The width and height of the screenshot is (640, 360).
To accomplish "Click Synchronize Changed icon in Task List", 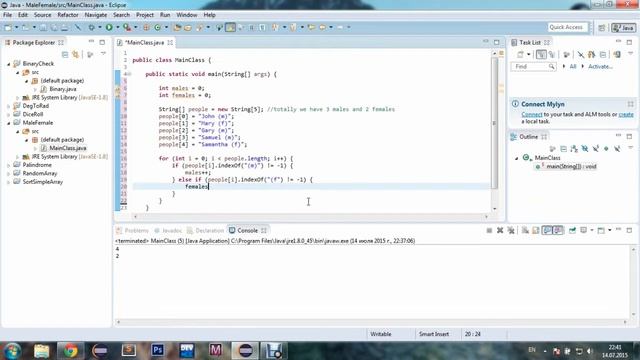I will pyautogui.click(x=591, y=54).
